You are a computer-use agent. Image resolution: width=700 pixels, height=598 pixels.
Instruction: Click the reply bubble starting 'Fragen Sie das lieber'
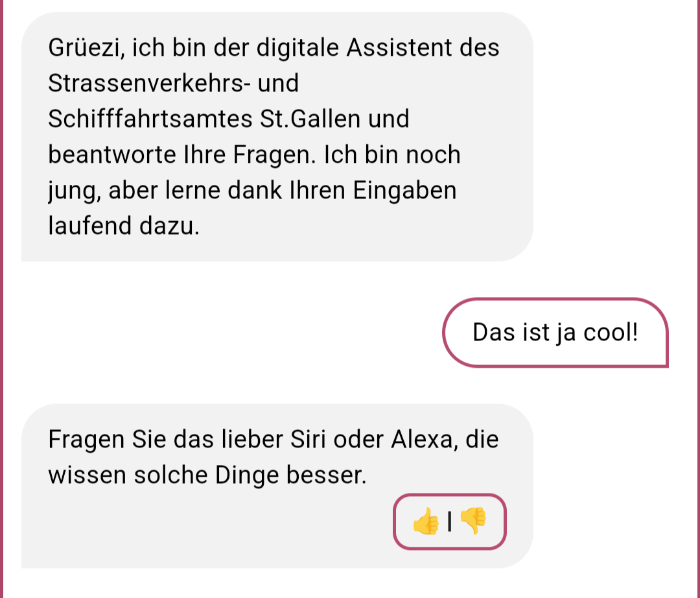277,486
